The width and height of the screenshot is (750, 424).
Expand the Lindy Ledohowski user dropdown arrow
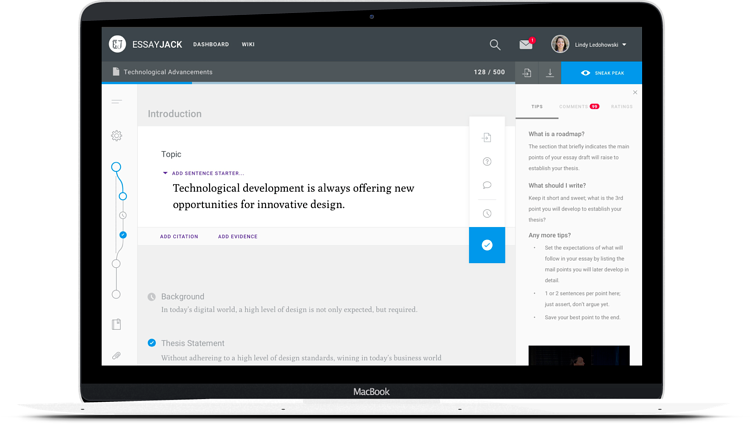[x=624, y=45]
